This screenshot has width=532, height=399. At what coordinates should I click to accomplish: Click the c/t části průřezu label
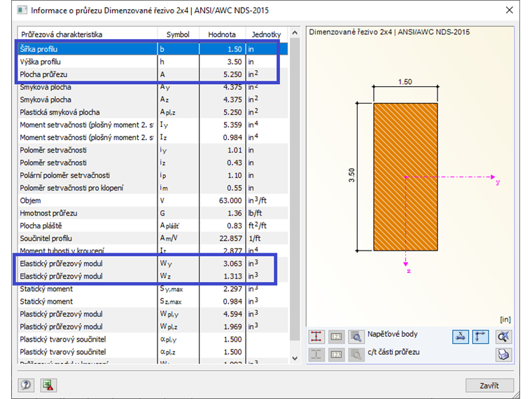pos(393,352)
